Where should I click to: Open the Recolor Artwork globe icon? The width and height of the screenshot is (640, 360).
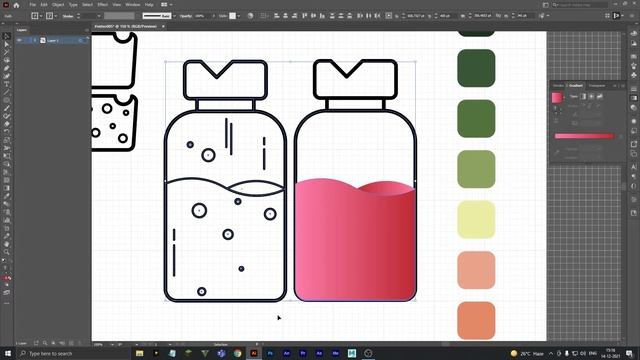point(250,16)
